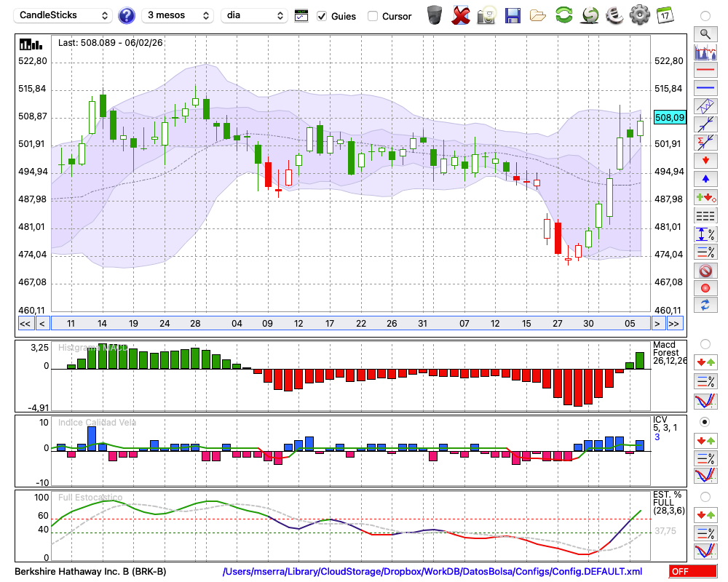Click the '<<' scroll to start button
The image size is (728, 582).
25,323
